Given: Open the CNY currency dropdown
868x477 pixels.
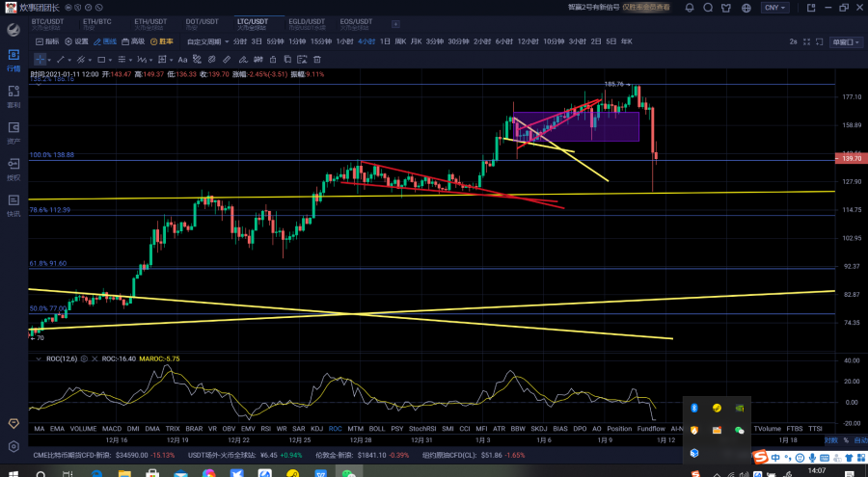Looking at the screenshot, I should point(774,8).
